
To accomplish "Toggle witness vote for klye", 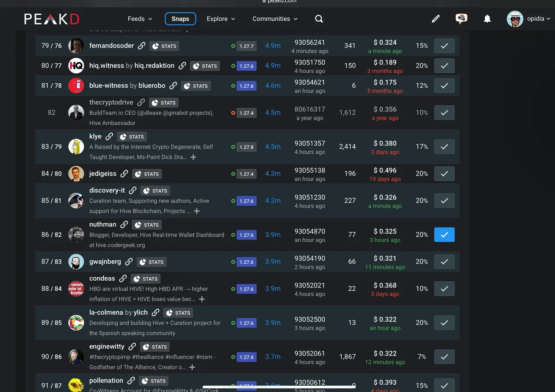I will (x=444, y=146).
